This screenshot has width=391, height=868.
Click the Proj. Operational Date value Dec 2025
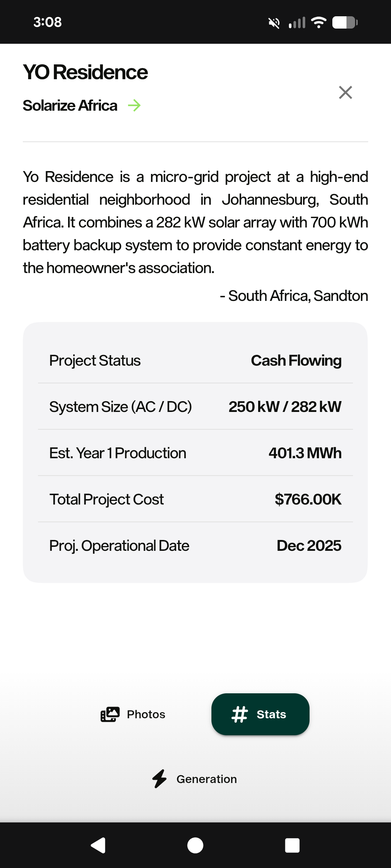(x=308, y=545)
